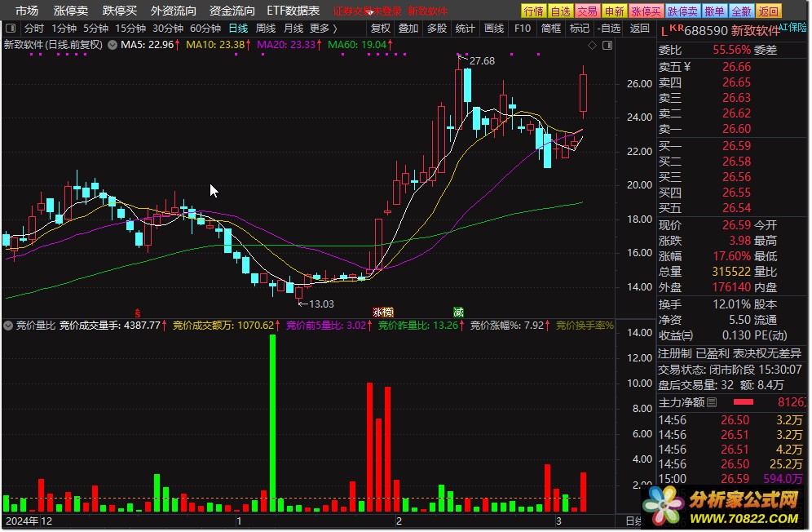Screen dimensions: 812x532
Task: Click the diamond marker icon above chart
Action: point(592,46)
